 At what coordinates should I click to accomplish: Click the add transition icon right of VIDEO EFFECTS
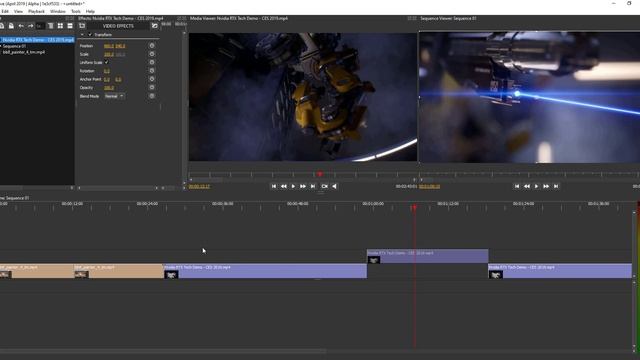154,26
